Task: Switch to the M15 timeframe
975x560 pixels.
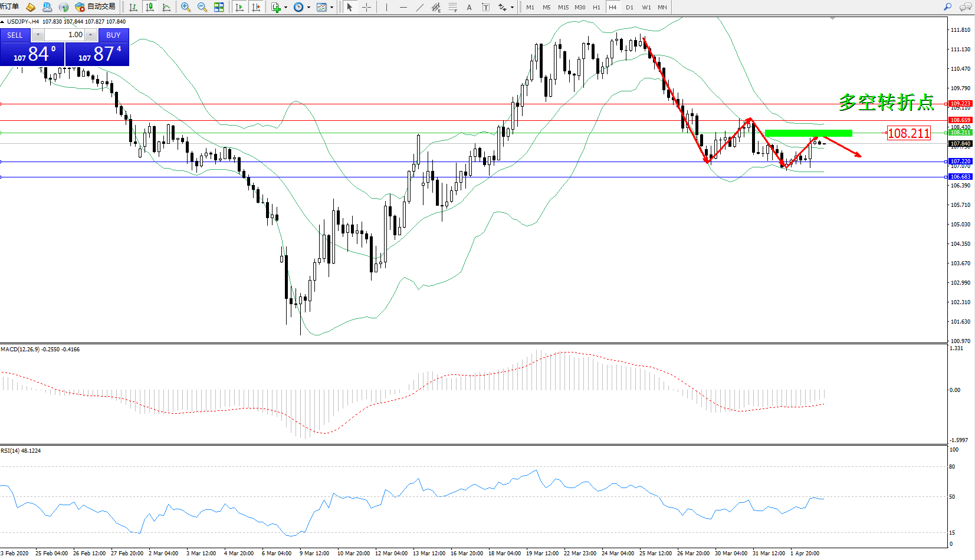Action: pyautogui.click(x=563, y=7)
